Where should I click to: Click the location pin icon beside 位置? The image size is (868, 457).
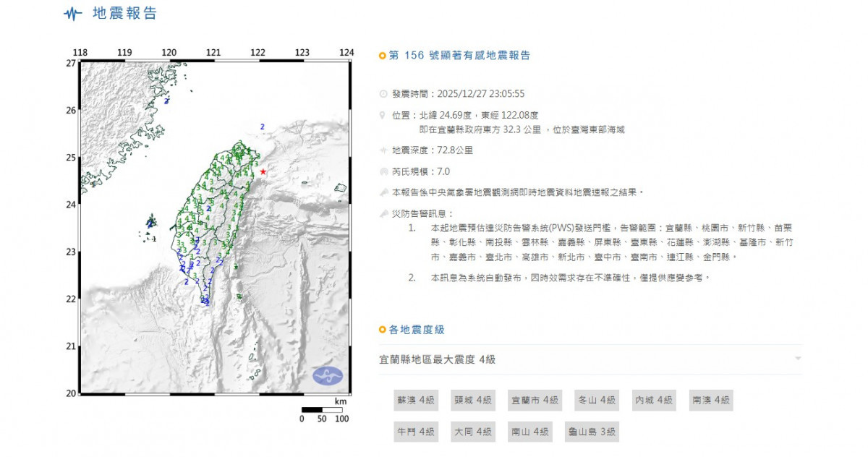[383, 115]
